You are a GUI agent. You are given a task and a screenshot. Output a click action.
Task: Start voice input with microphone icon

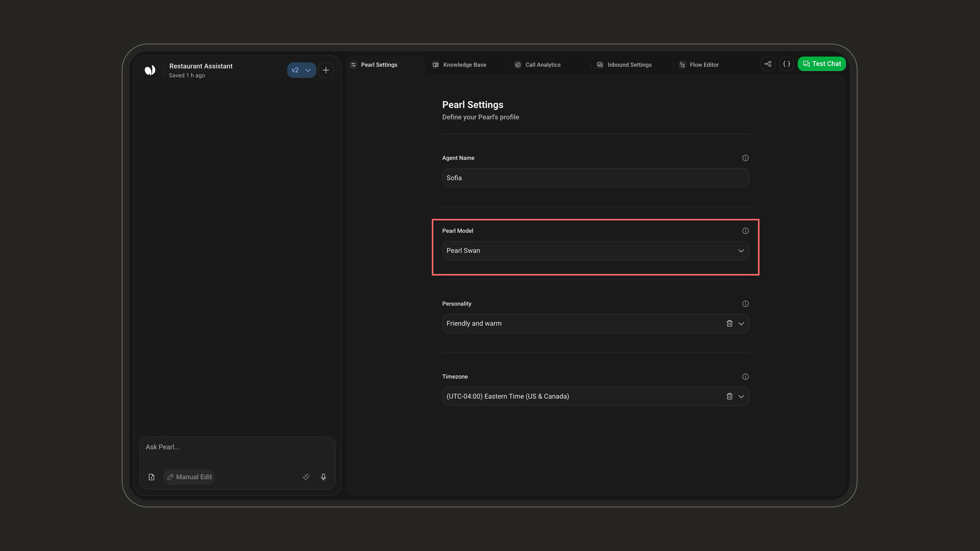tap(323, 477)
